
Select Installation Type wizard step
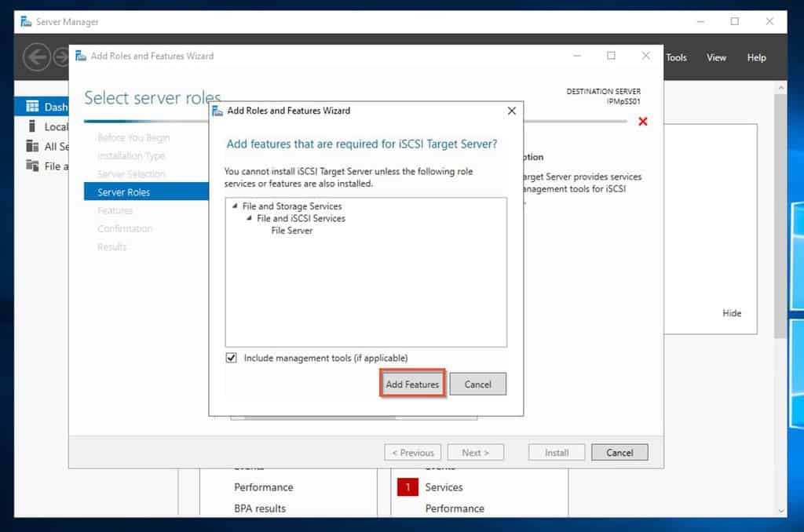click(x=131, y=156)
